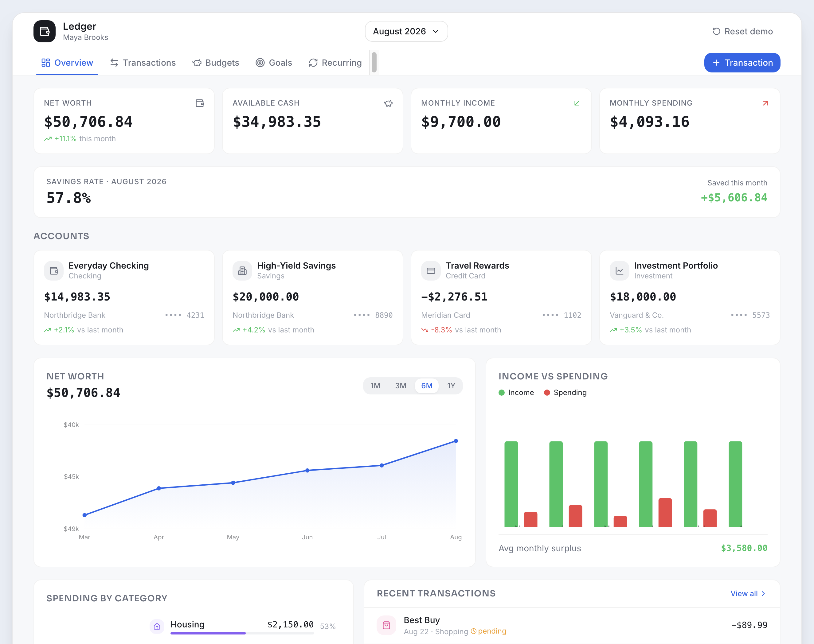Go to the Budgets tab
This screenshot has height=644, width=814.
click(216, 63)
